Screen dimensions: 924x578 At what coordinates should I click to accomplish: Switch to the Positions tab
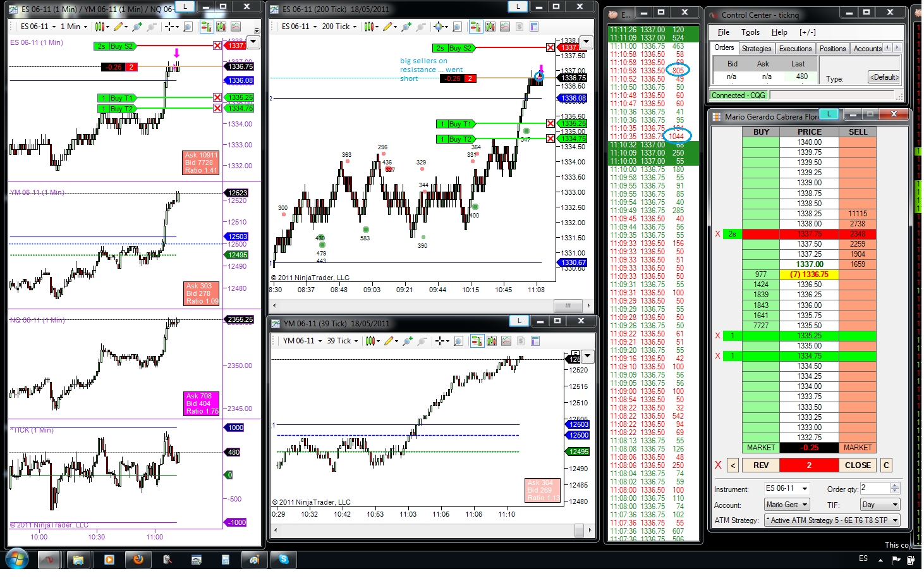pos(832,49)
